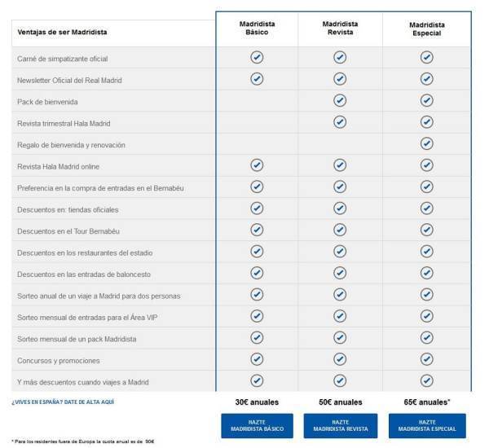Click Revista checkmark for 'Y más descuentos cuando viajes'

(341, 380)
